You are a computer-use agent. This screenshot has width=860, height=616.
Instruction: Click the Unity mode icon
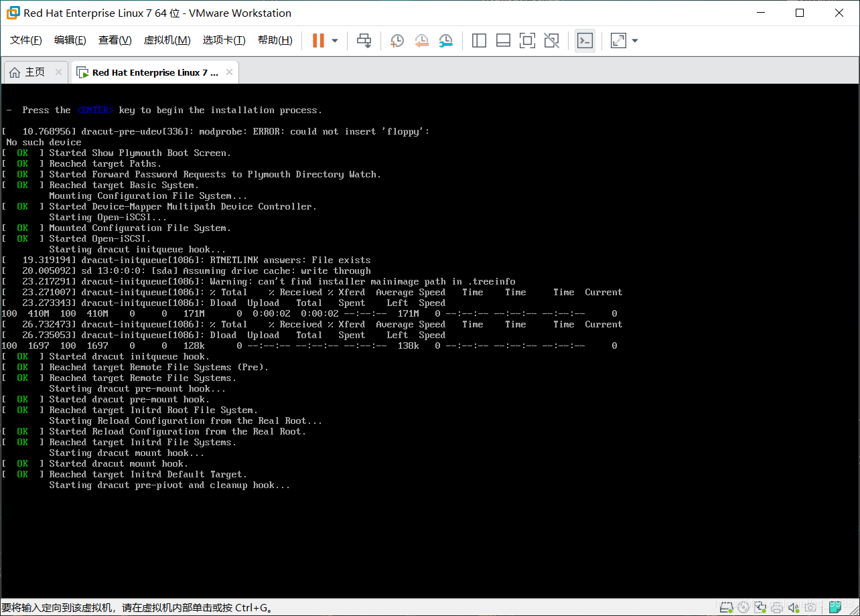point(551,41)
